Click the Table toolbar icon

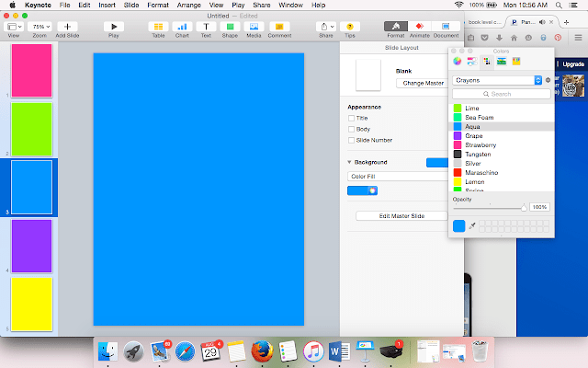pos(158,27)
